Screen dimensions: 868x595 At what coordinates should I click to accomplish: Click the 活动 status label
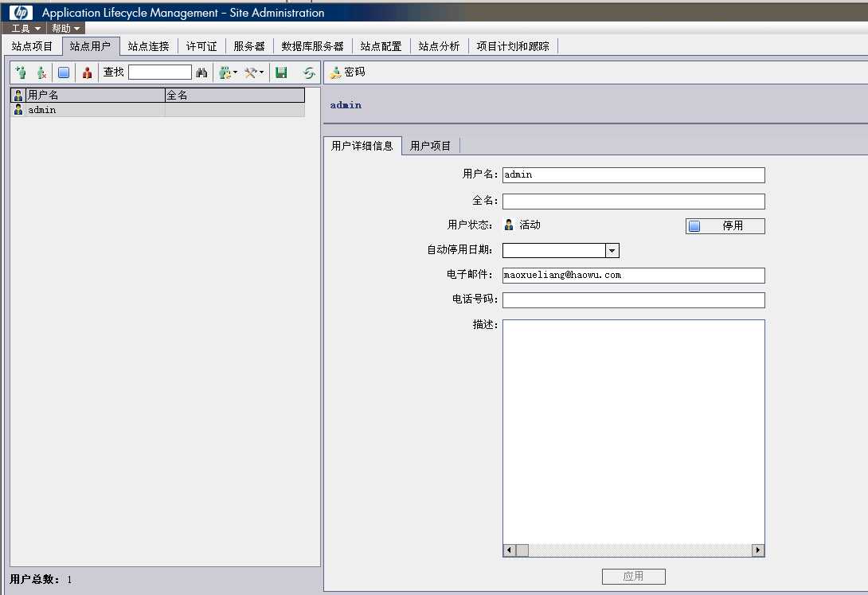(x=530, y=225)
